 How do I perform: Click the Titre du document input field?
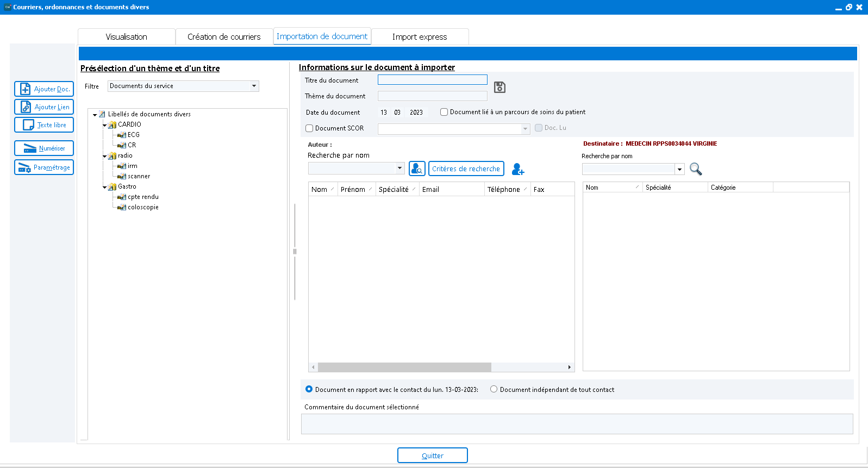tap(432, 80)
